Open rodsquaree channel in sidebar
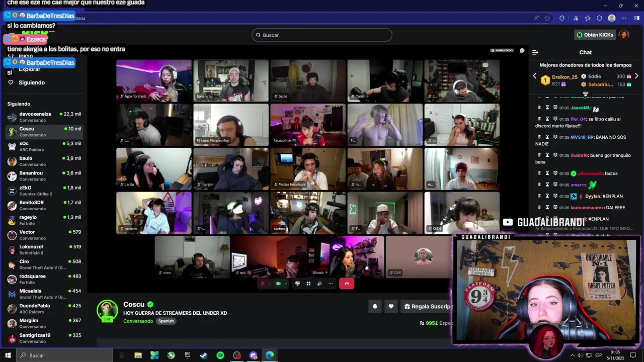Image resolution: width=644 pixels, height=362 pixels. tap(44, 279)
